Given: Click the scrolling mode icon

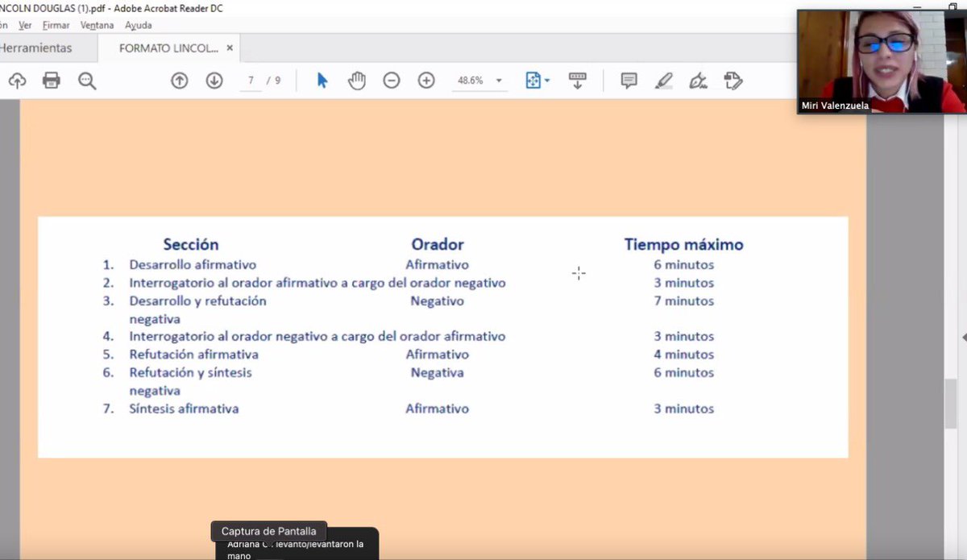Looking at the screenshot, I should 577,81.
